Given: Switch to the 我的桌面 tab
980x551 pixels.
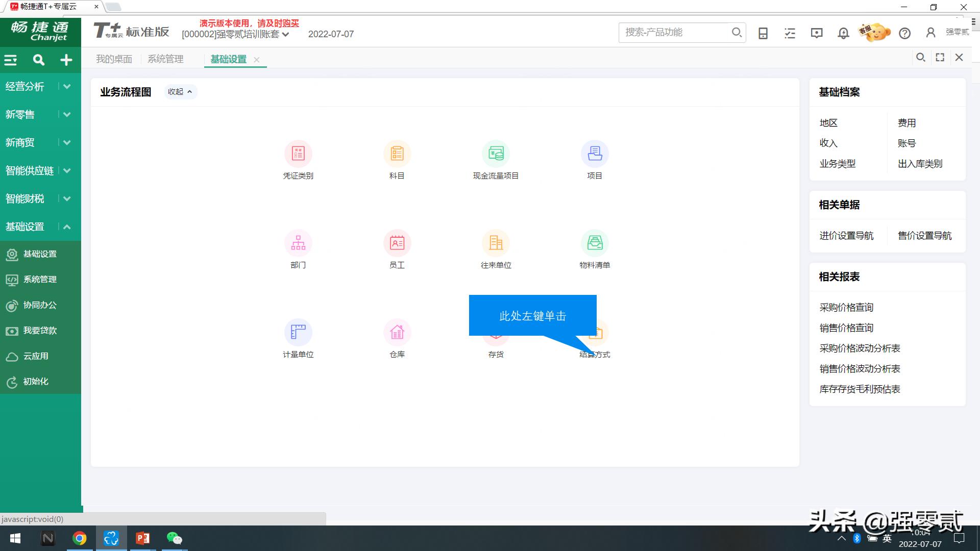Looking at the screenshot, I should click(x=114, y=59).
